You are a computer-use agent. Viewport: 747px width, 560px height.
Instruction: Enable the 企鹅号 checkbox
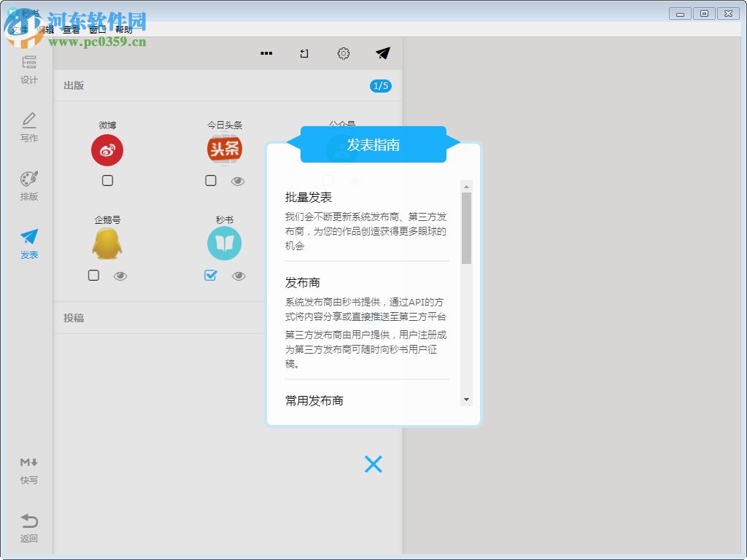pos(93,276)
